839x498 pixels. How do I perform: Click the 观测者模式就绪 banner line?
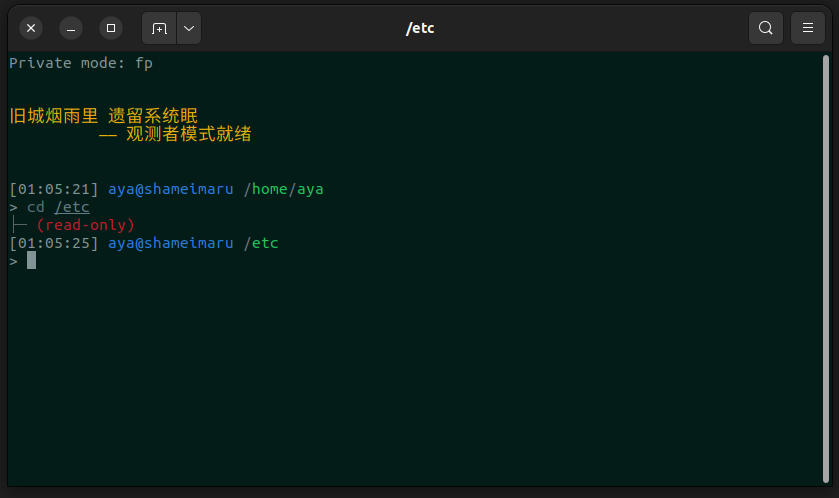click(x=175, y=135)
